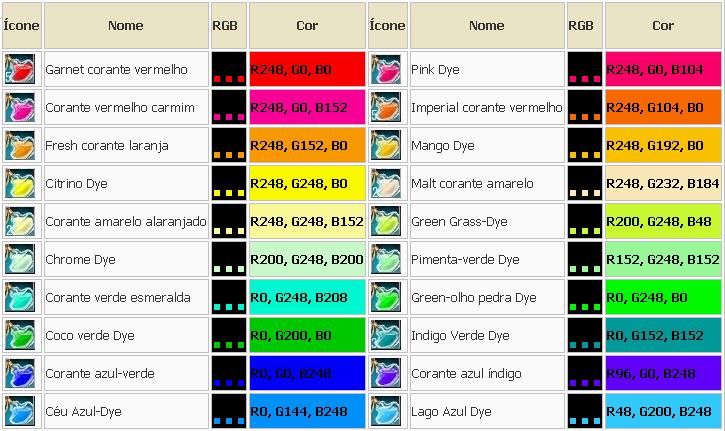Click the left Ícone column header
Screen dimensions: 725x431
click(x=21, y=25)
